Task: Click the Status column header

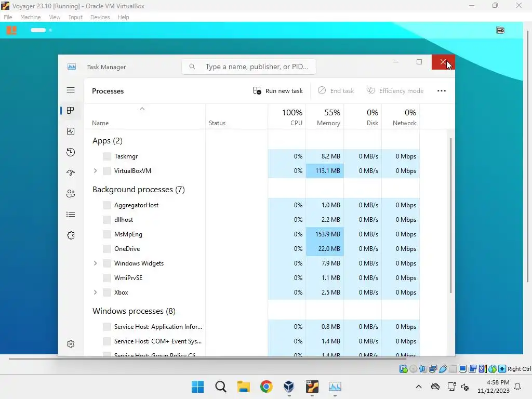Action: [x=236, y=117]
